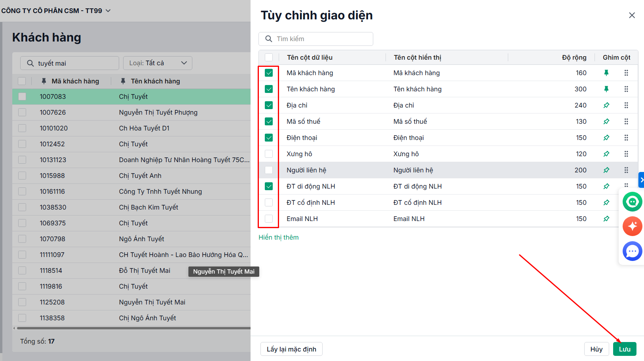The width and height of the screenshot is (644, 361).
Task: Toggle the select-all columns header checkbox
Action: (269, 57)
